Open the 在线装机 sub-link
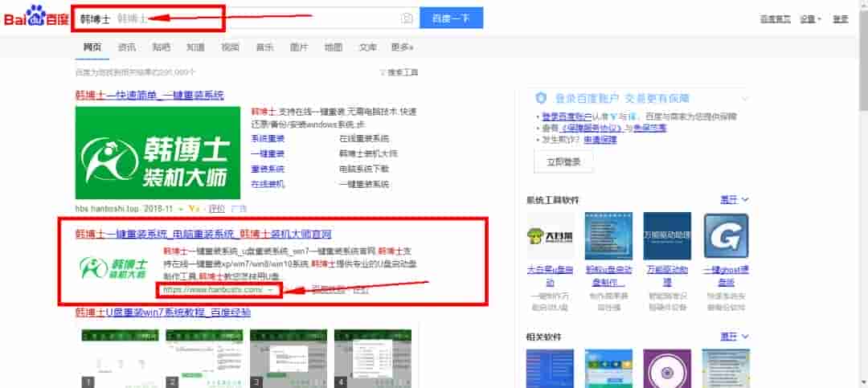 268,184
